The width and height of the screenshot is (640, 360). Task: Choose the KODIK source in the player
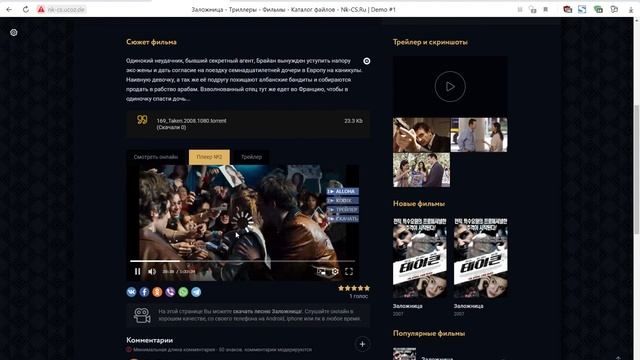tap(342, 200)
